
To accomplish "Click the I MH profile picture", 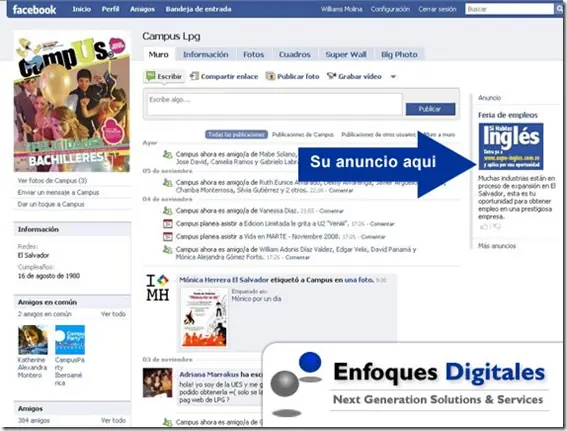I will click(158, 288).
